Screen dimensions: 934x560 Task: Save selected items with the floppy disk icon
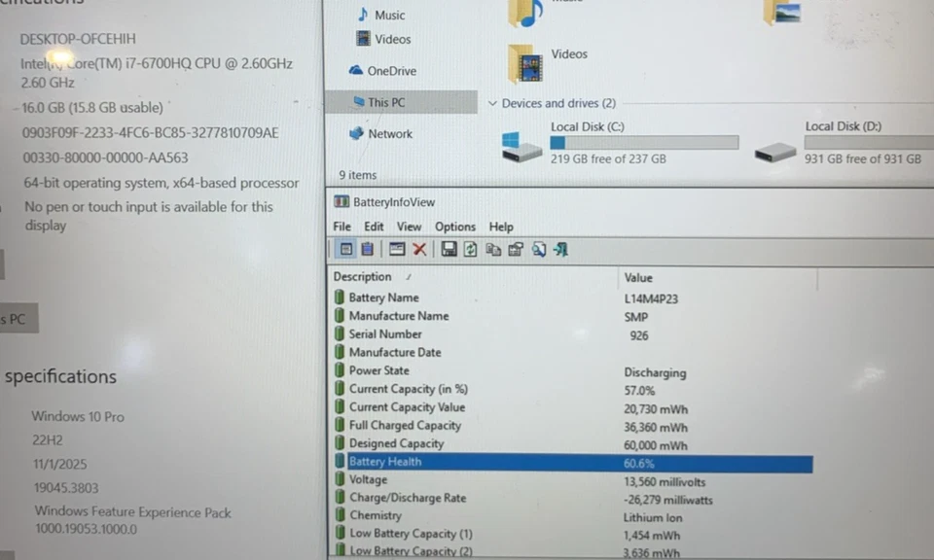pos(449,249)
